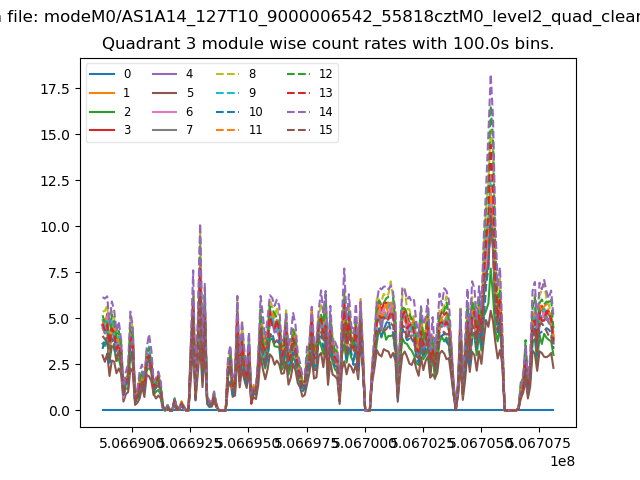The width and height of the screenshot is (640, 480).
Task: Click the orange legend line for module 1
Action: pyautogui.click(x=103, y=92)
